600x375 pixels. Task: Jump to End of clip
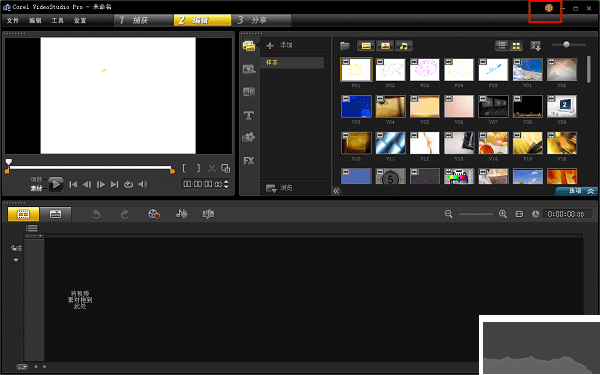pyautogui.click(x=114, y=184)
